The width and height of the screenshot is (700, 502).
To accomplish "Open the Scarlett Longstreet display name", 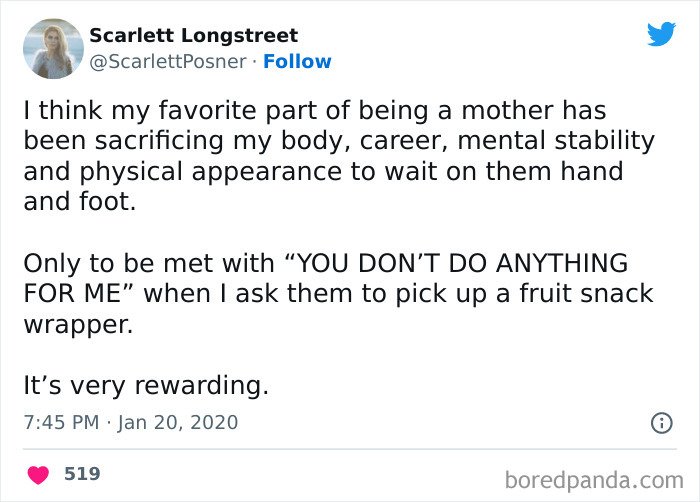I will click(194, 35).
